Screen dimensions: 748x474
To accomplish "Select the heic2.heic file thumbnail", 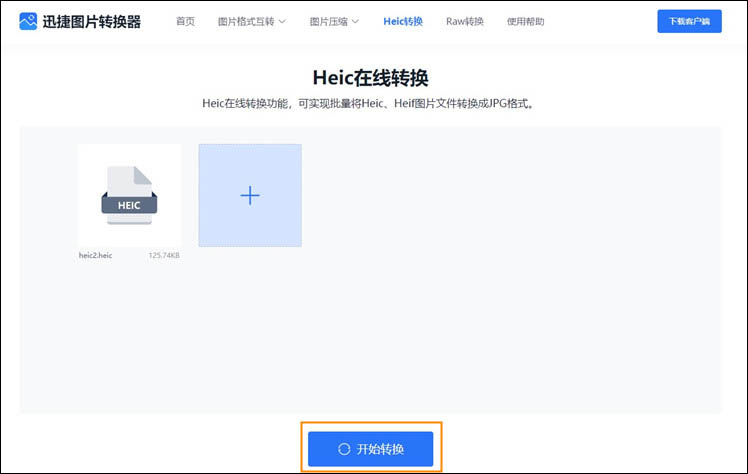I will pyautogui.click(x=130, y=196).
